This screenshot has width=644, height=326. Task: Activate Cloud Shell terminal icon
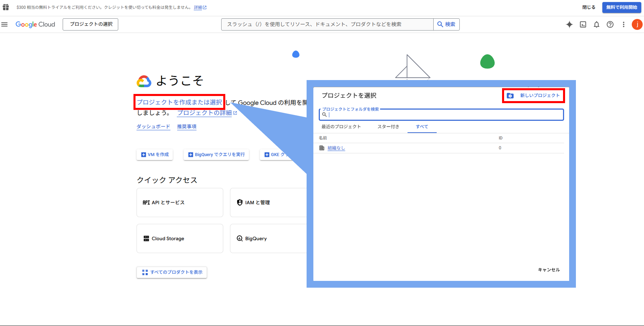pos(583,24)
